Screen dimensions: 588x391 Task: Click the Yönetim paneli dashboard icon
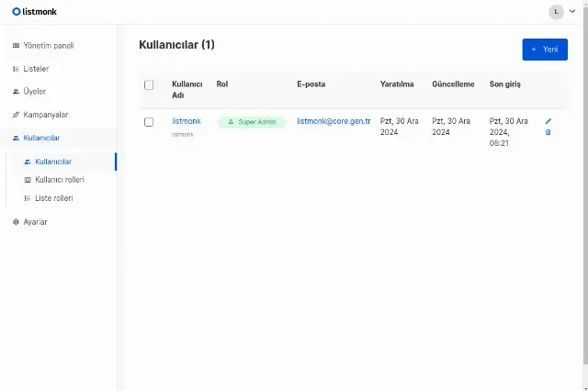(16, 46)
